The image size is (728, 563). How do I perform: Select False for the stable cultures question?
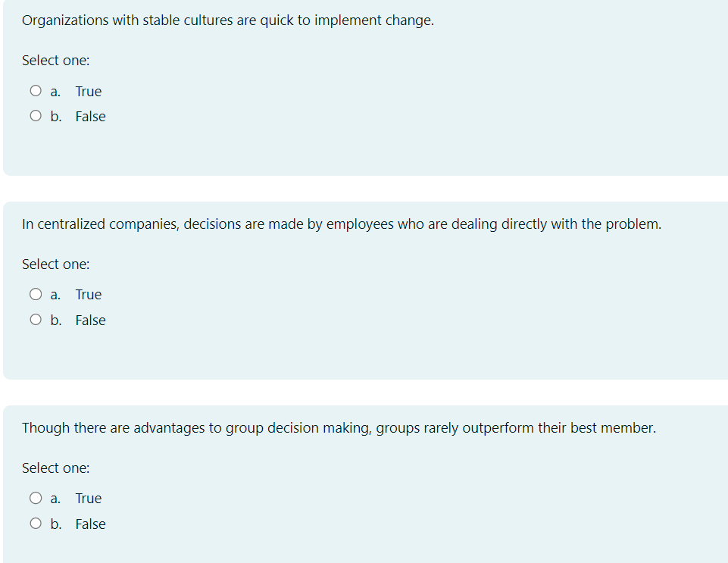click(x=36, y=115)
